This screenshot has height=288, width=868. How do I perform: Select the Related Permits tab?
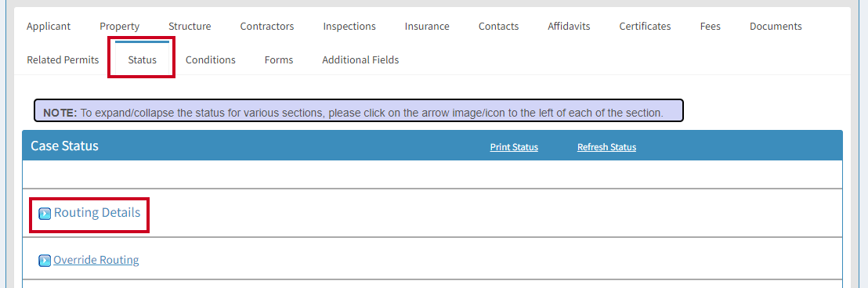[x=63, y=59]
